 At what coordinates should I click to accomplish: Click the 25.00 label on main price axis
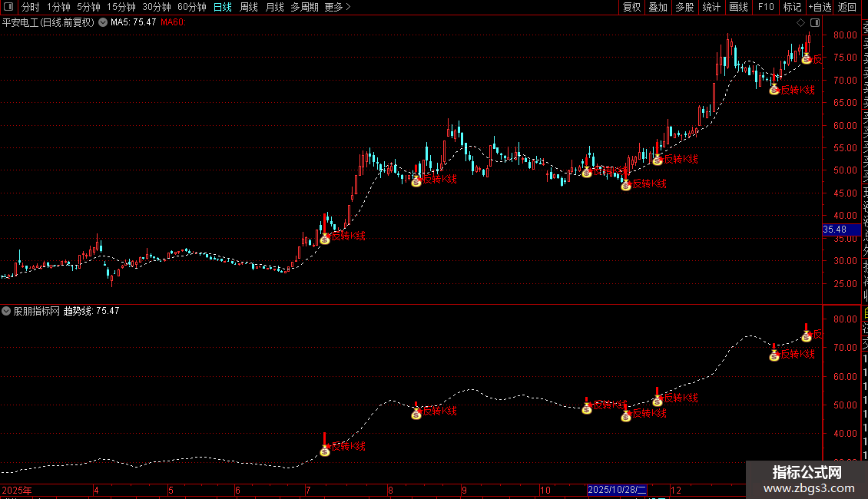point(845,284)
